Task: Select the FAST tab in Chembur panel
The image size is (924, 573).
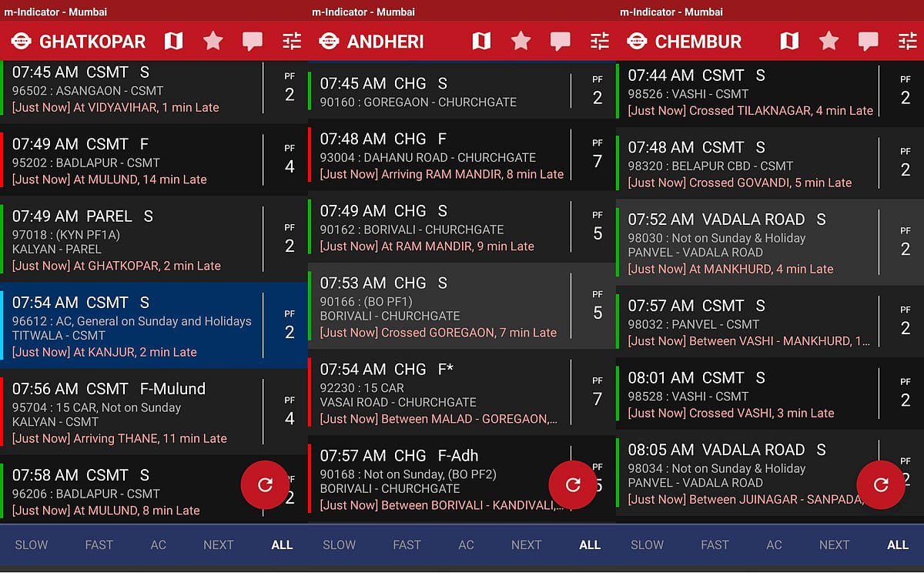Action: click(x=715, y=545)
